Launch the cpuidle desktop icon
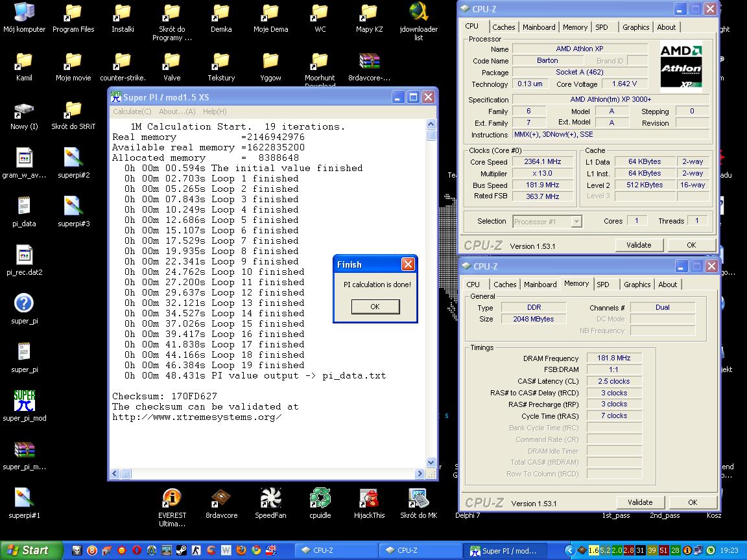 pyautogui.click(x=320, y=498)
